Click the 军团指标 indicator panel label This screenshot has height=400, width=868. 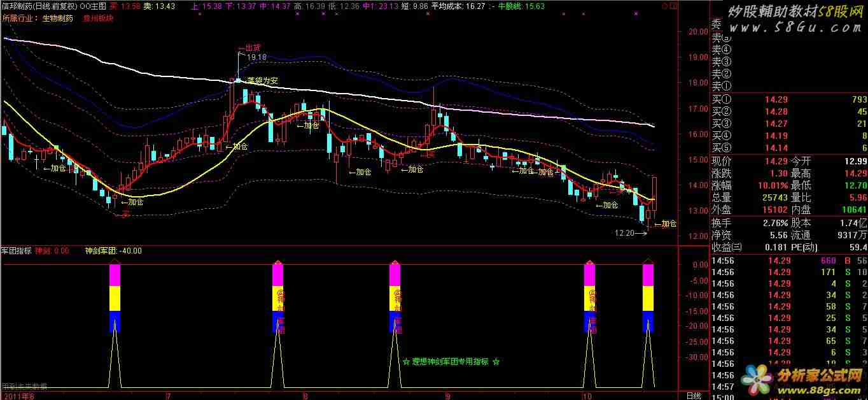(16, 251)
